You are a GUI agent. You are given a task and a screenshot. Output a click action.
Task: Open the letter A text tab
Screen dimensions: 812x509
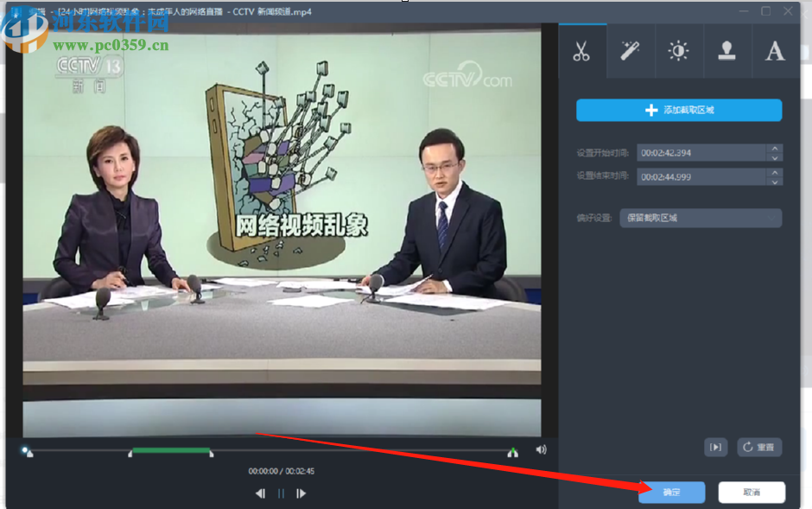click(x=775, y=51)
